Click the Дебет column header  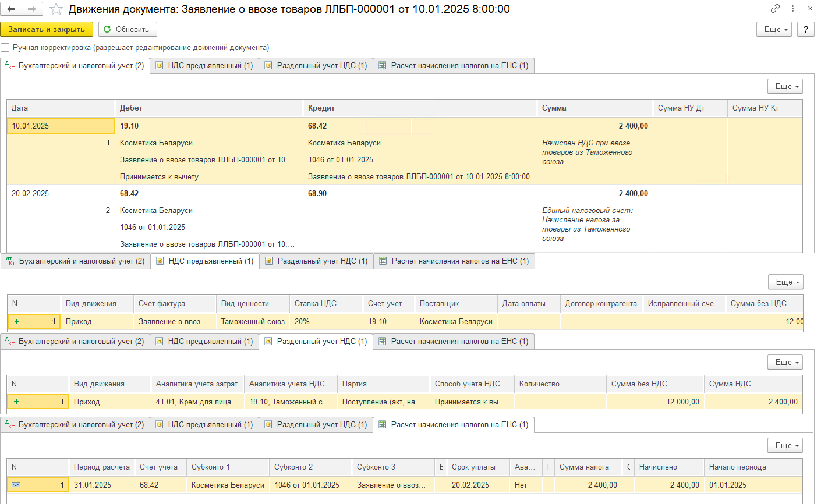point(209,108)
